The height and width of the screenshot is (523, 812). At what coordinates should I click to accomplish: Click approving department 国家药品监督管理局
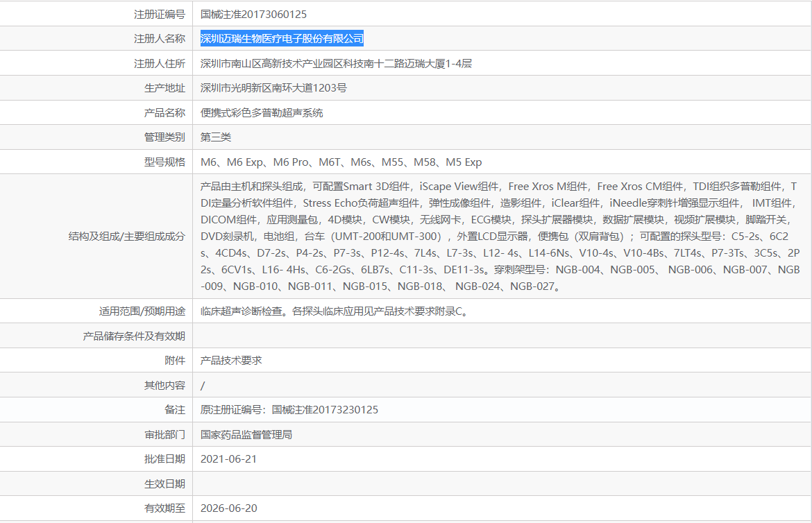coord(246,435)
